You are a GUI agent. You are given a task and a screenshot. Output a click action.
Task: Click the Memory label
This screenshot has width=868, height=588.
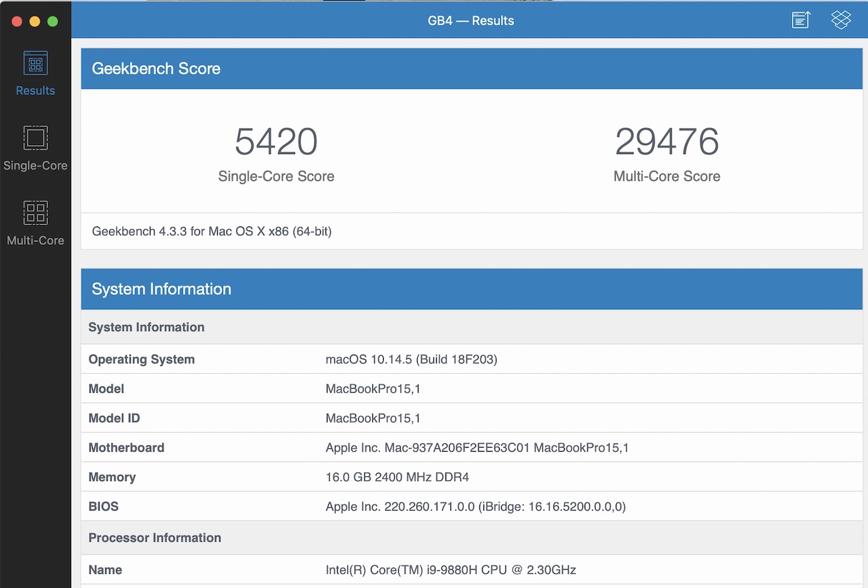112,477
